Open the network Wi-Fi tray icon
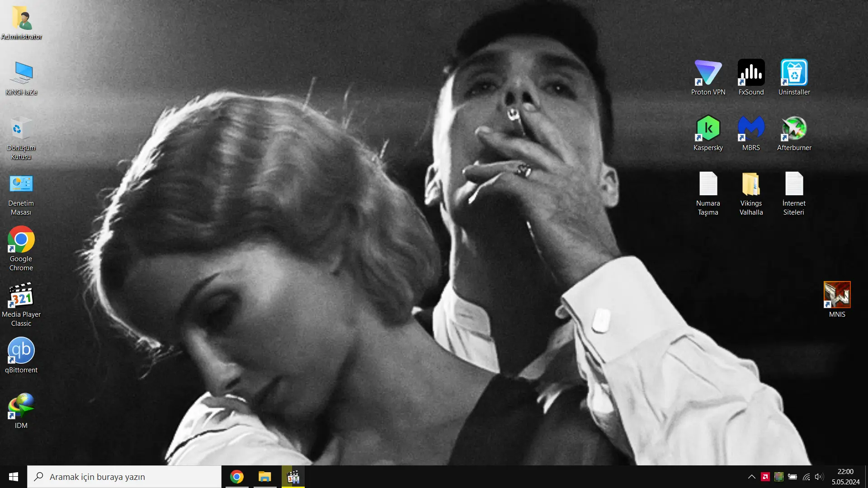The image size is (868, 488). coord(806,477)
